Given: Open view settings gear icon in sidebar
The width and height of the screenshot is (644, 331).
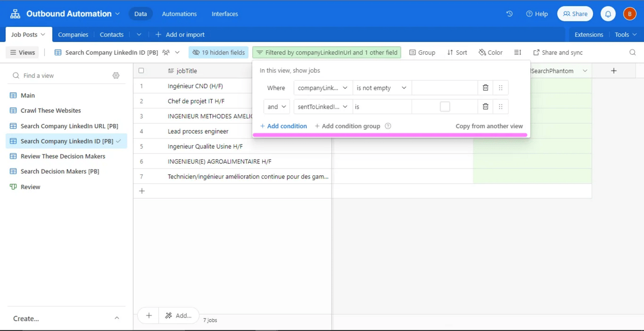Looking at the screenshot, I should [x=116, y=75].
